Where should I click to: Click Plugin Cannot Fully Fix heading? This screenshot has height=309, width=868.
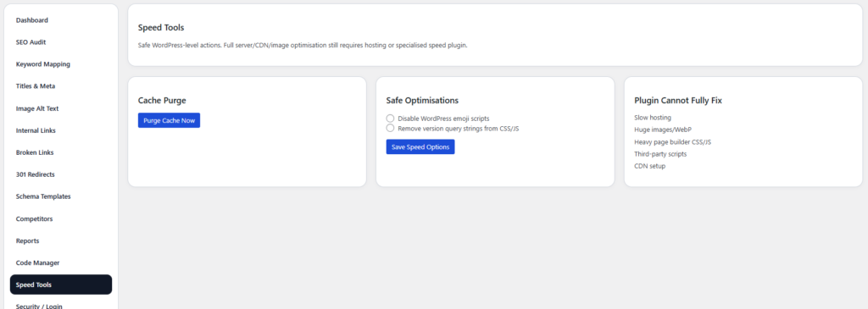pyautogui.click(x=678, y=101)
